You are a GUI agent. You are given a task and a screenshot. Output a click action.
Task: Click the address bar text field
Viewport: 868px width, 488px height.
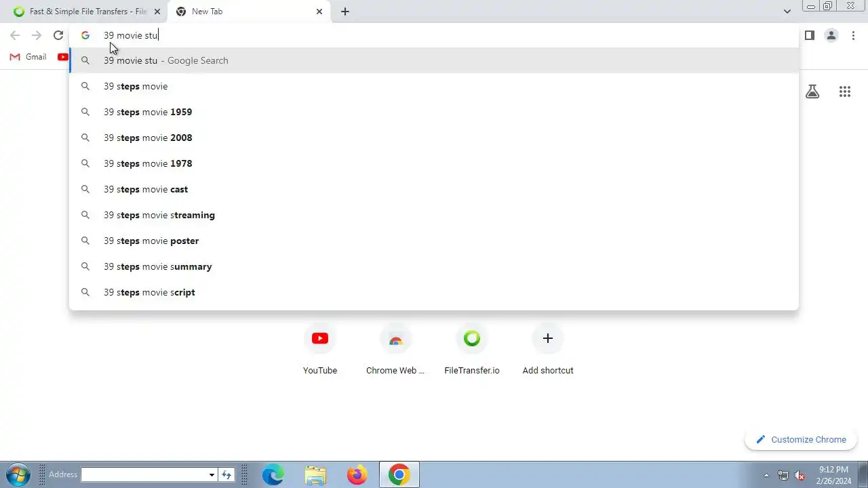click(x=434, y=35)
